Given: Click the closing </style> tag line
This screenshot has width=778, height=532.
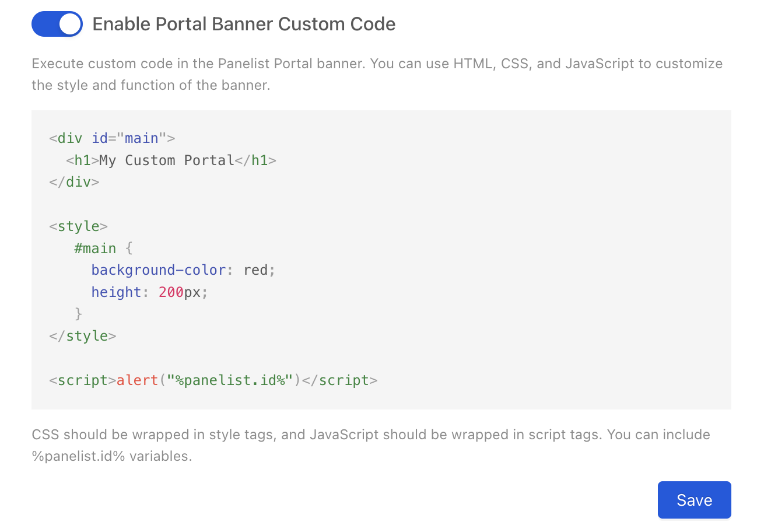Looking at the screenshot, I should [x=83, y=336].
